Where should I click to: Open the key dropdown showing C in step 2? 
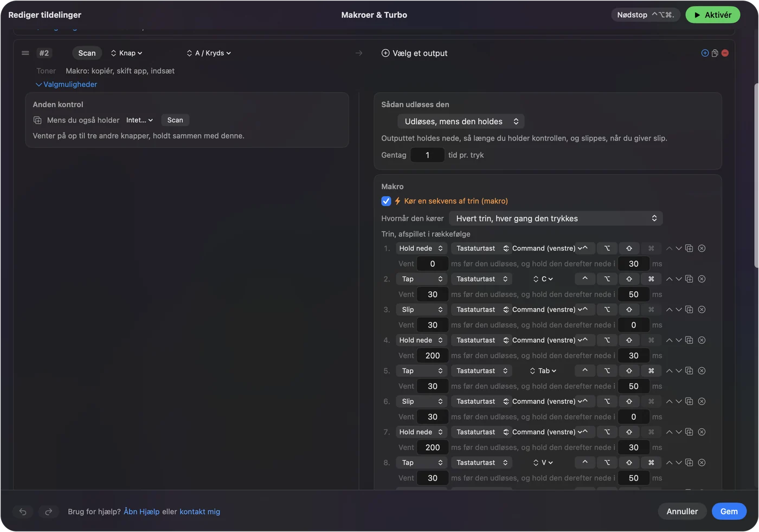[543, 279]
